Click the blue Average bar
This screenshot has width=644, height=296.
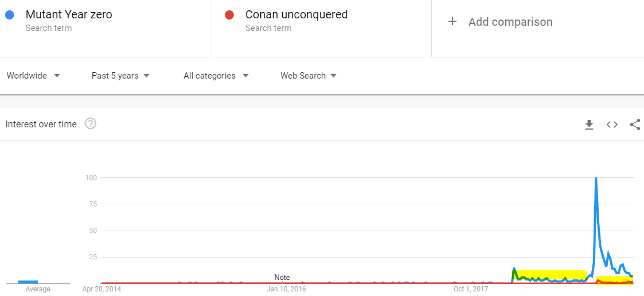click(x=28, y=282)
